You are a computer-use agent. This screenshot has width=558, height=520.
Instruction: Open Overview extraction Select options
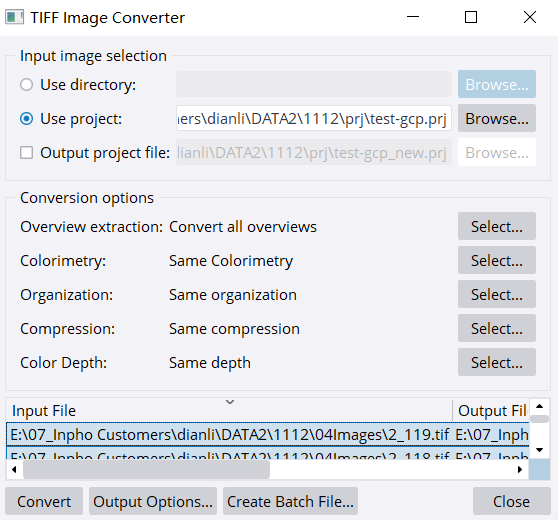pyautogui.click(x=497, y=226)
